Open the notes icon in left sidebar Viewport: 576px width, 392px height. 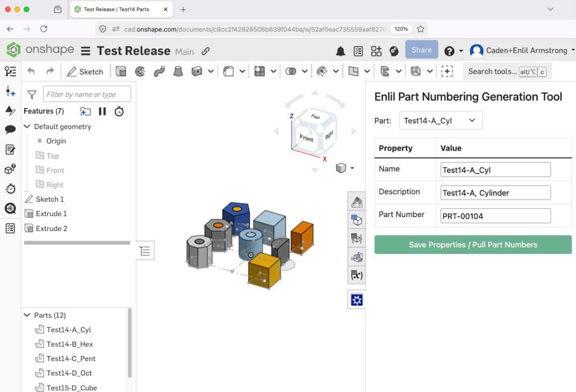pyautogui.click(x=10, y=149)
